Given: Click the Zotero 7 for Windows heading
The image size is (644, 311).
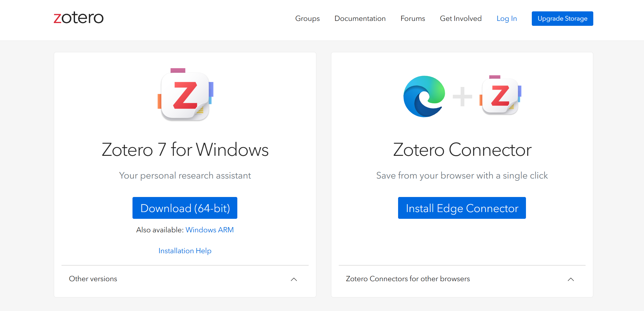Looking at the screenshot, I should click(x=185, y=150).
